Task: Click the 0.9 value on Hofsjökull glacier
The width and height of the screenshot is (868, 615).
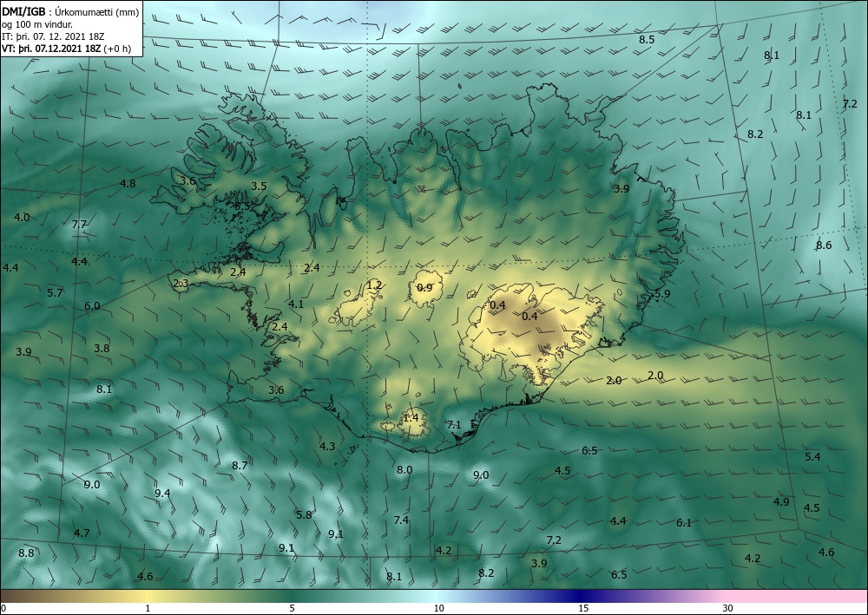Action: pyautogui.click(x=424, y=288)
